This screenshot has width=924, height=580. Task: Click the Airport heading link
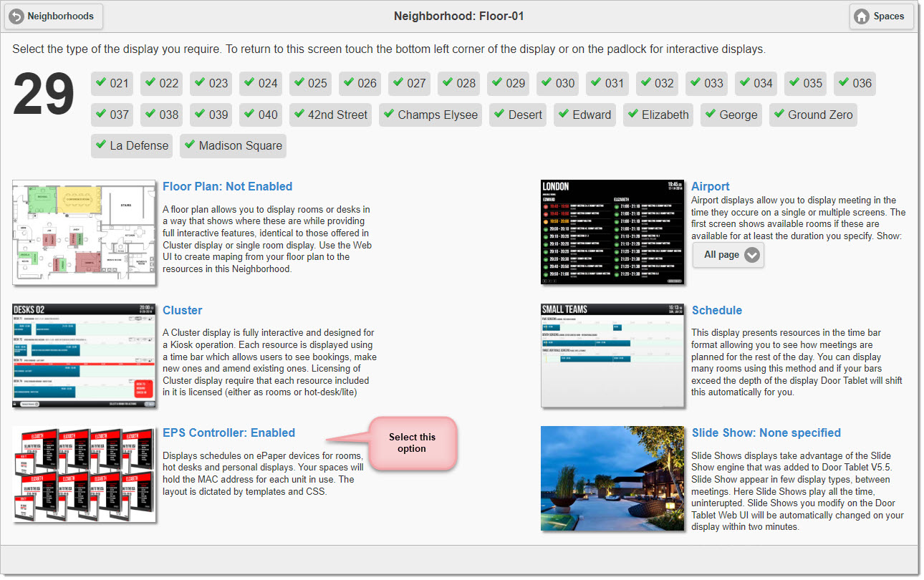(711, 186)
